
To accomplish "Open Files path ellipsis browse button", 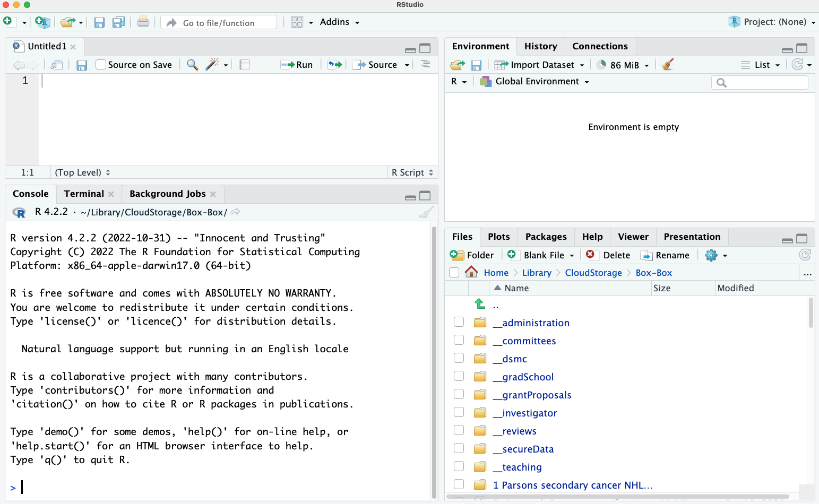I will (807, 273).
